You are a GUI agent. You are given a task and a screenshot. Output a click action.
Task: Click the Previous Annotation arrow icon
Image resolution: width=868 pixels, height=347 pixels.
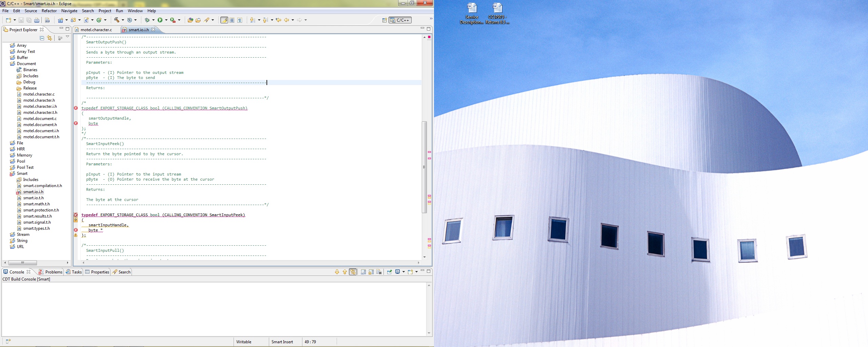click(265, 20)
